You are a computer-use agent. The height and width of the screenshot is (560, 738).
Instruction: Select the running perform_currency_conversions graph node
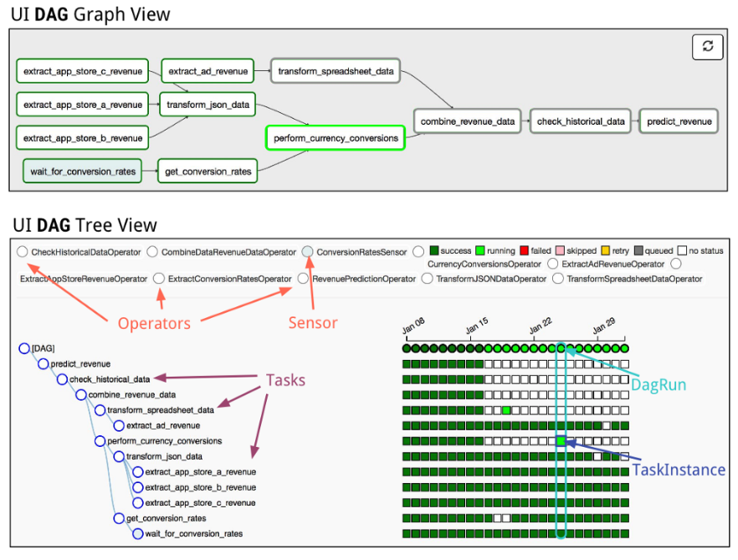point(336,138)
